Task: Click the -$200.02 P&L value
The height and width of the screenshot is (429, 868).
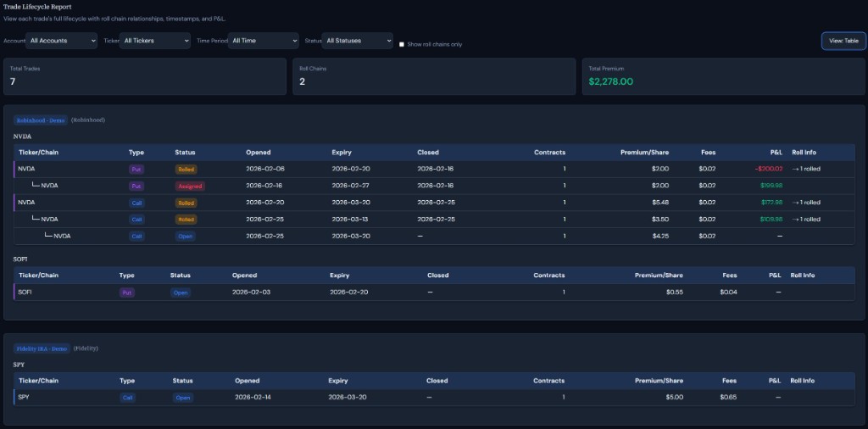Action: (x=768, y=169)
